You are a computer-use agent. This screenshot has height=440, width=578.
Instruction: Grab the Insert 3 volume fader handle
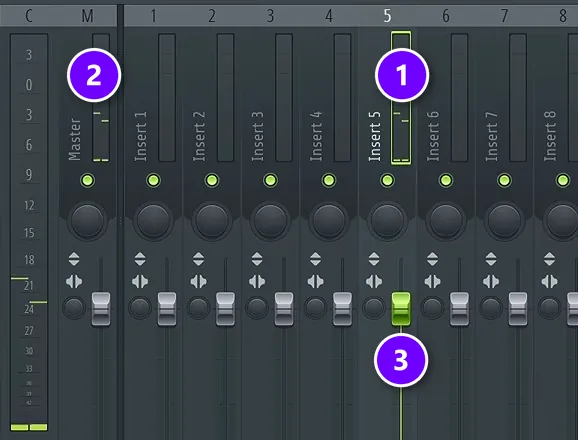[284, 309]
